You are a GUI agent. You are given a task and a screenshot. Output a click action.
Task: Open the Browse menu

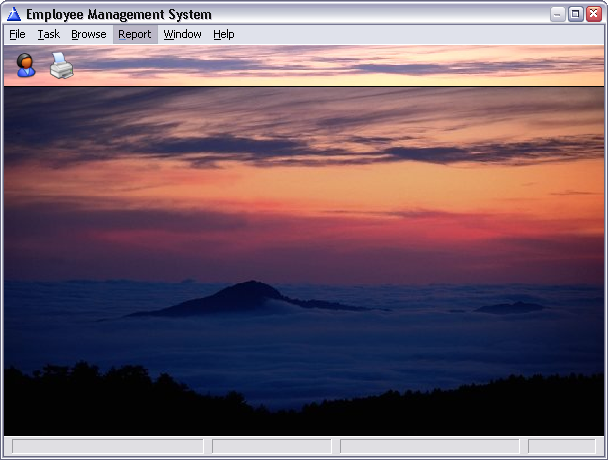(88, 34)
